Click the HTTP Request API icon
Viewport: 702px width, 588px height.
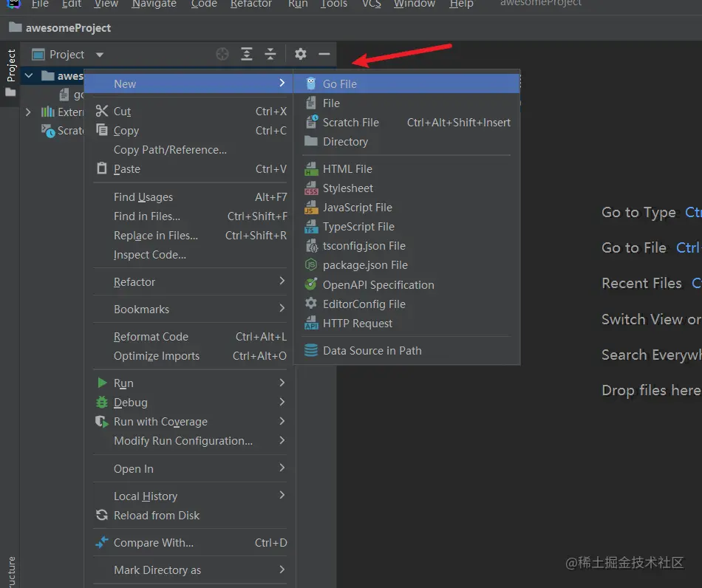(x=311, y=323)
